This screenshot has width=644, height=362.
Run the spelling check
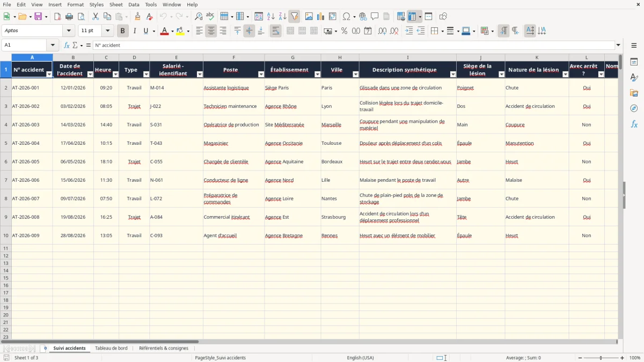click(x=210, y=17)
